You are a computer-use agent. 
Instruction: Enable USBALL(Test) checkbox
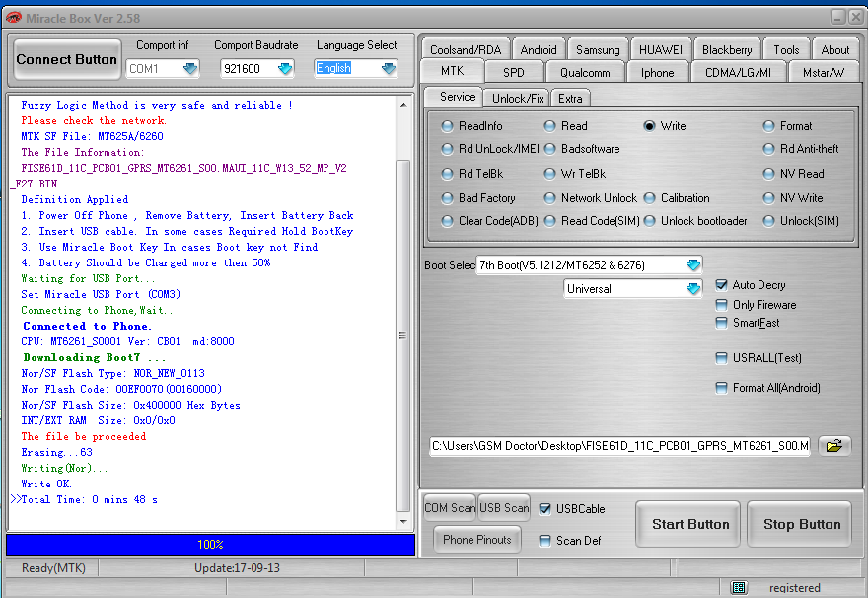coord(721,358)
